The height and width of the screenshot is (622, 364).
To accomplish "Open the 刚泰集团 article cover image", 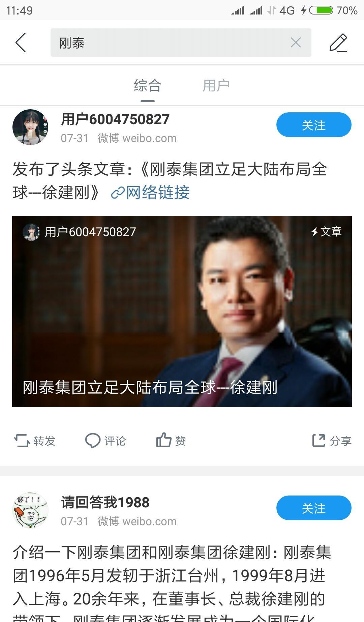I will (182, 311).
